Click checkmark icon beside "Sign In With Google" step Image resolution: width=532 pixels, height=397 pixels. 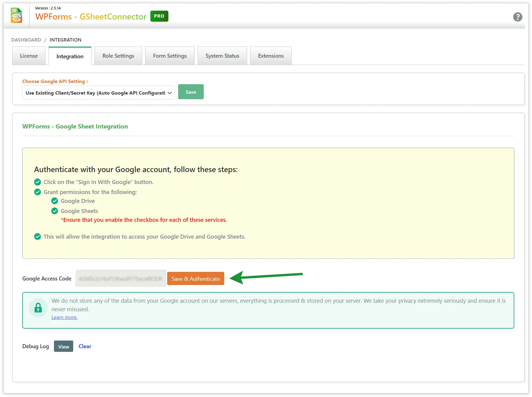click(38, 182)
